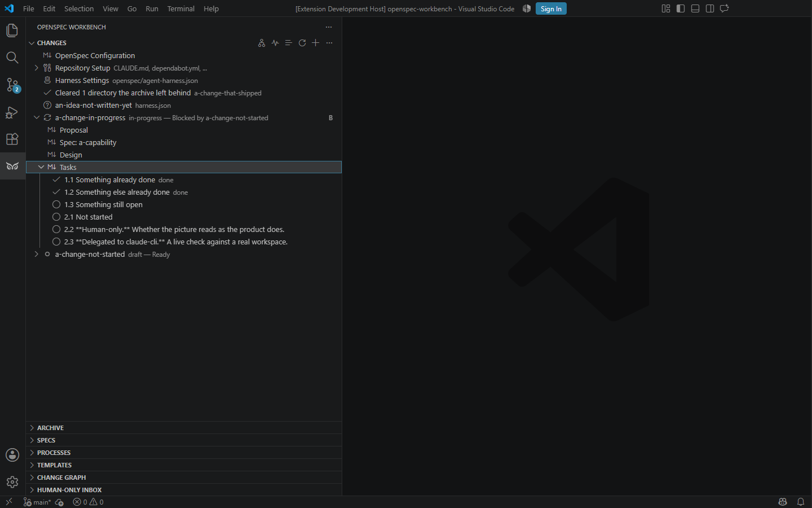Check off task 2.3 Delegated to claude-cli
Viewport: 812px width, 508px height.
[56, 242]
